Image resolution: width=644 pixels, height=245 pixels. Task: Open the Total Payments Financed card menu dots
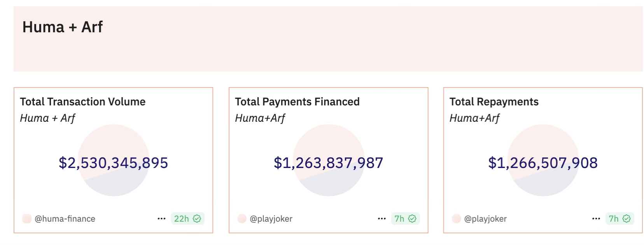pos(381,219)
